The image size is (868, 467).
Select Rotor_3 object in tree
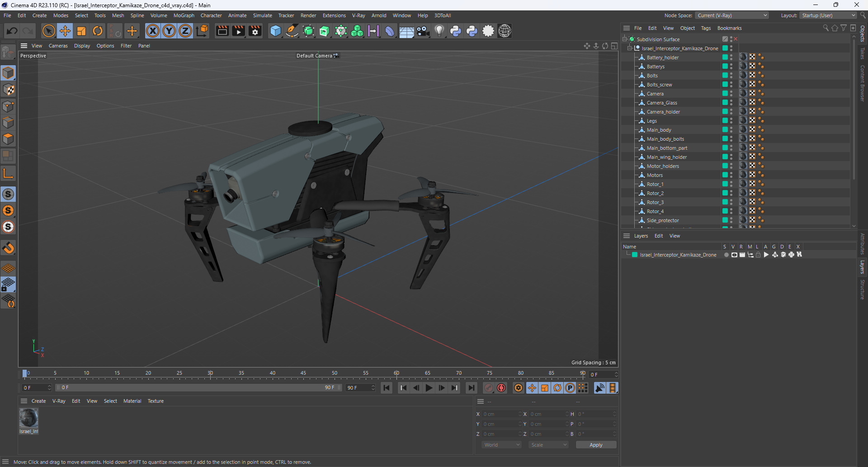click(x=655, y=202)
